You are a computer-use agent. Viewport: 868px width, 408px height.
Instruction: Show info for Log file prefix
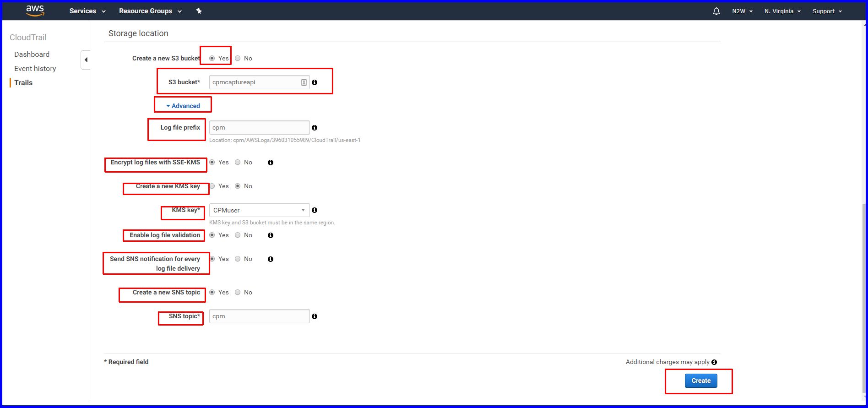tap(315, 128)
